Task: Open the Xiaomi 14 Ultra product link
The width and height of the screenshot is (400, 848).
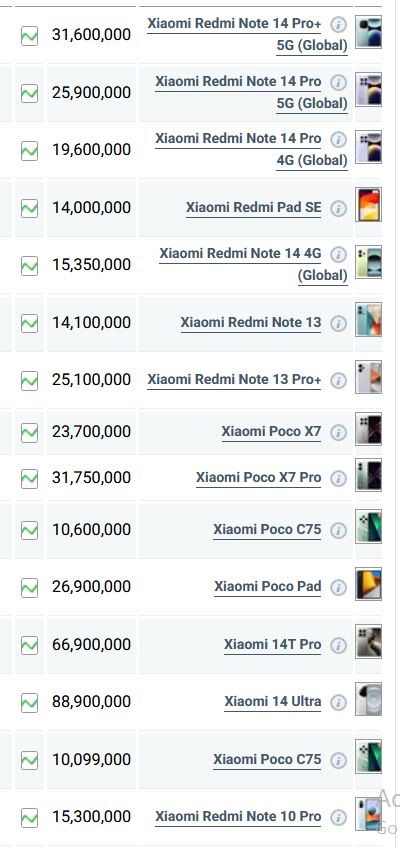Action: tap(273, 701)
